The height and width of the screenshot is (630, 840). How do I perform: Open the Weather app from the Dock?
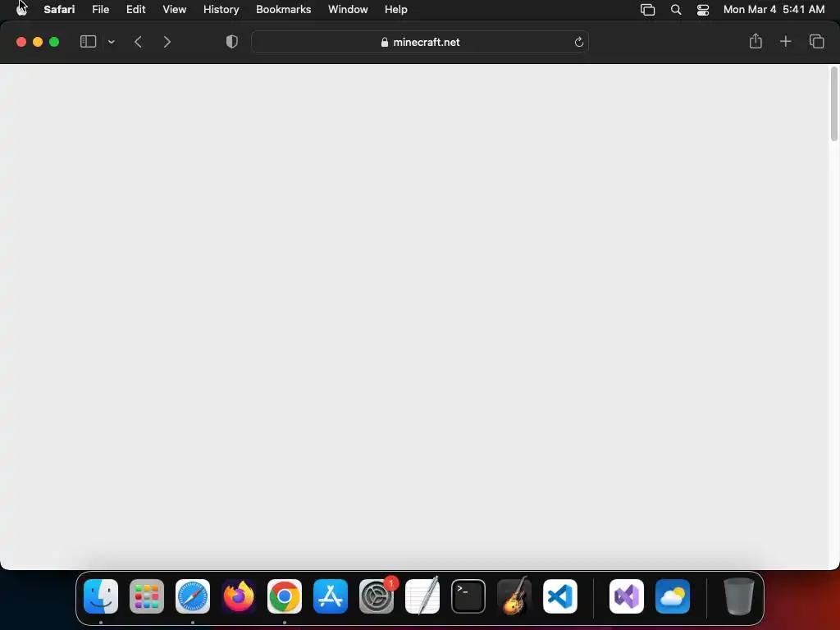(x=673, y=596)
